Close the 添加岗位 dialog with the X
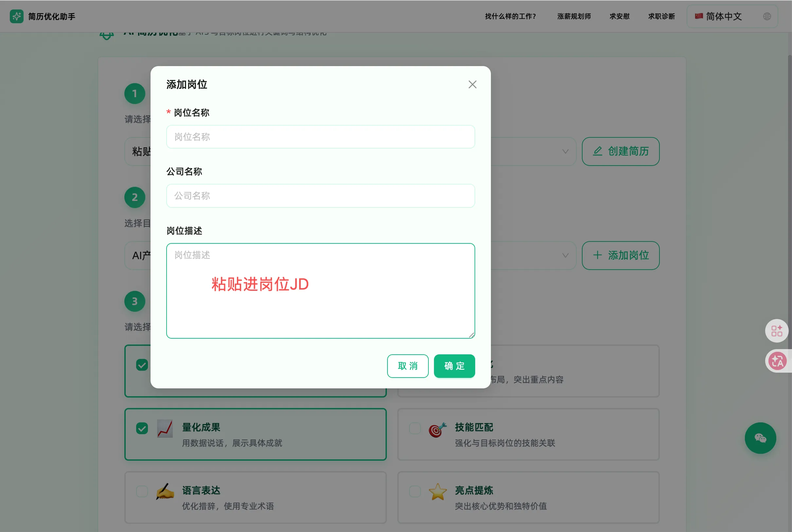Image resolution: width=792 pixels, height=532 pixels. pyautogui.click(x=472, y=84)
